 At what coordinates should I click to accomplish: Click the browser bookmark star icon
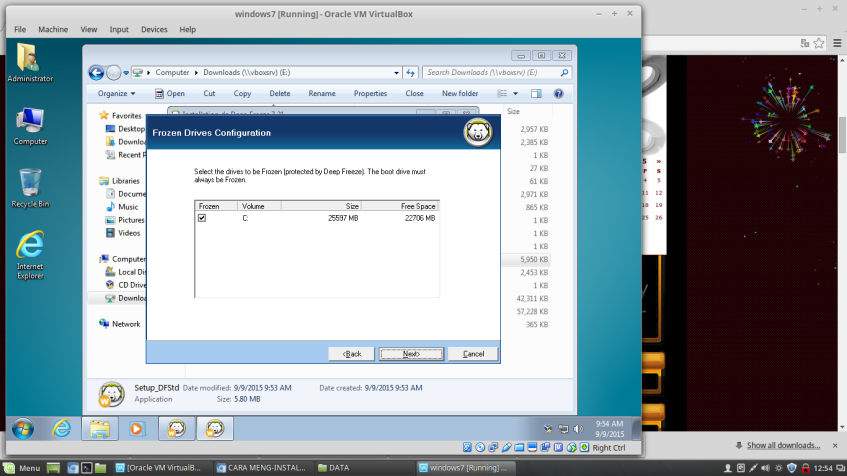point(819,43)
